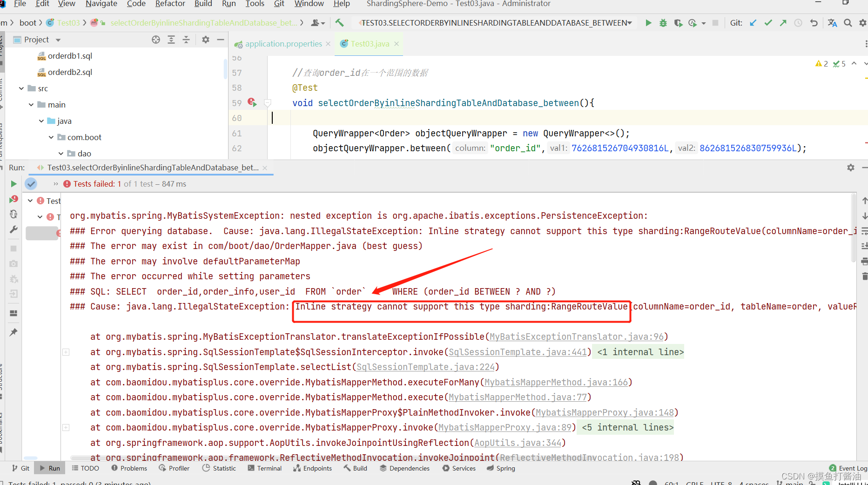
Task: Open the Endpoints tool window
Action: [x=313, y=468]
